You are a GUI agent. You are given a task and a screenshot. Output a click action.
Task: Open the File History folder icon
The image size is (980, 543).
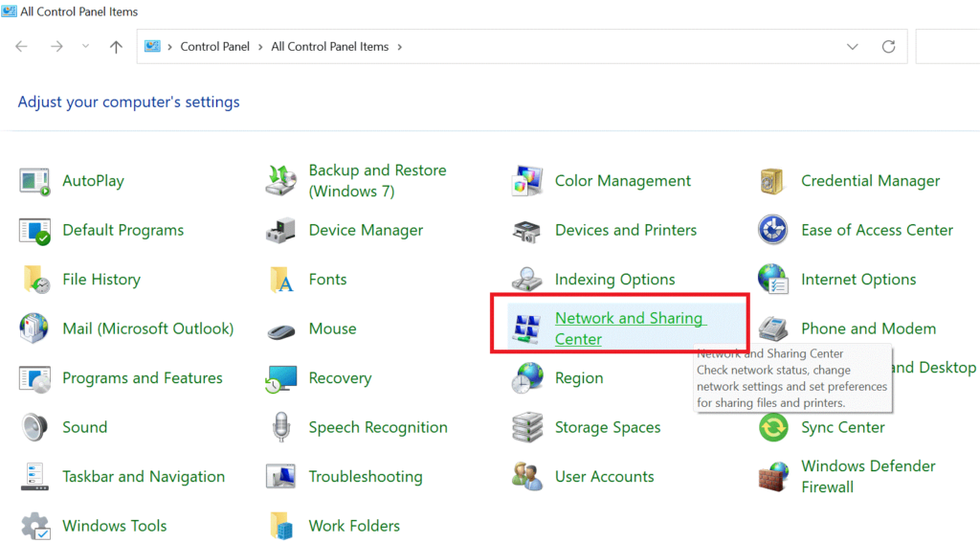tap(36, 280)
